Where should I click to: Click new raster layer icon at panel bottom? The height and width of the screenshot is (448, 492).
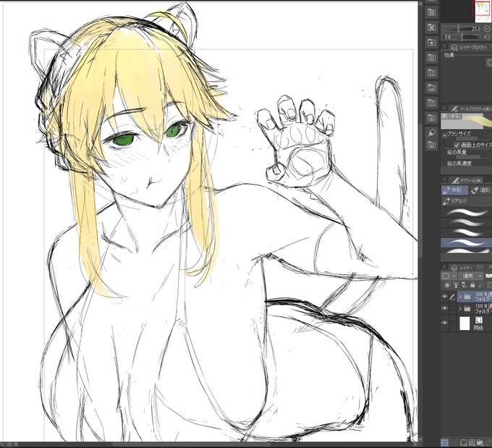tap(464, 443)
